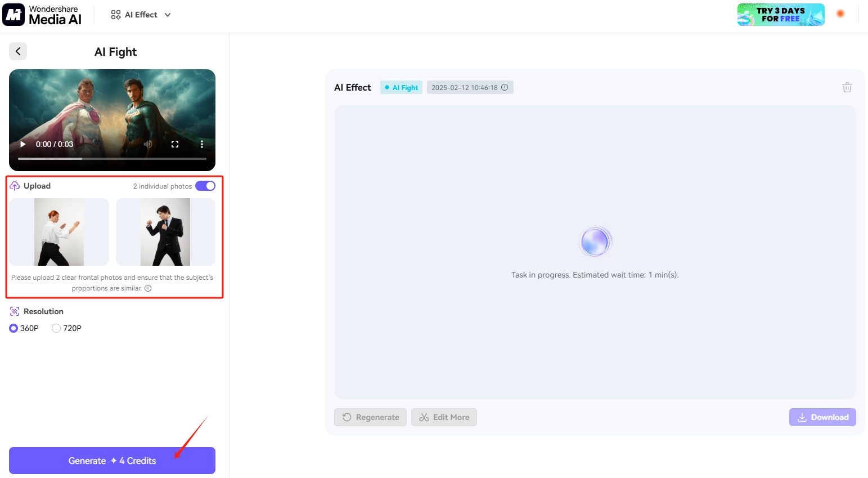Click the uploaded photo of the man in suit

point(165,232)
